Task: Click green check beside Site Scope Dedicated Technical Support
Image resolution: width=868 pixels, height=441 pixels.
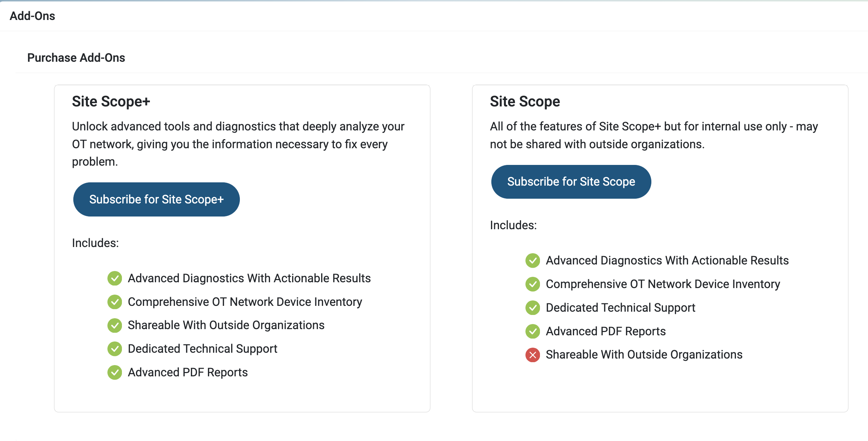Action: 533,308
